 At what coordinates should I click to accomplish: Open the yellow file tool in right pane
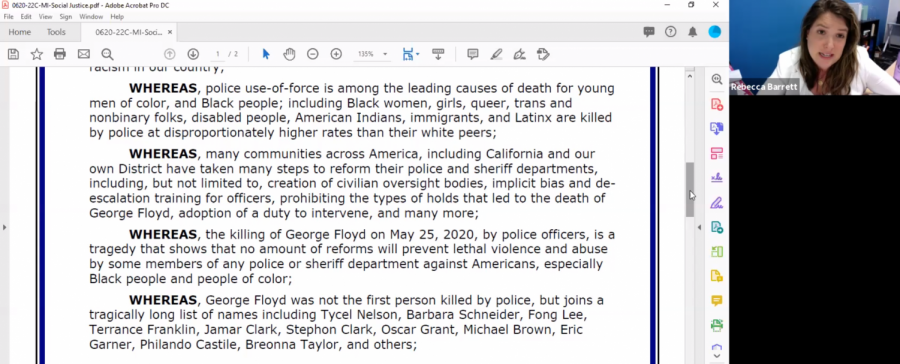click(x=716, y=276)
